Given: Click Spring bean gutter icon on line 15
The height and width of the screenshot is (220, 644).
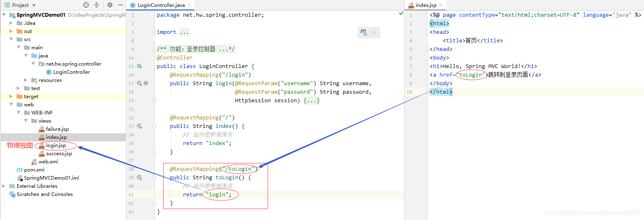Looking at the screenshot, I should (x=139, y=66).
